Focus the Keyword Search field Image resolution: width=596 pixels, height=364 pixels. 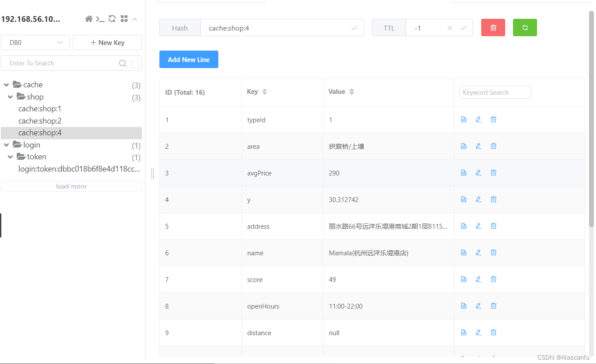click(x=495, y=92)
